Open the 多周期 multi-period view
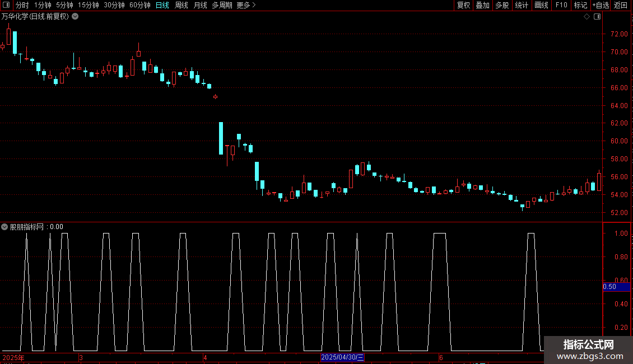The height and width of the screenshot is (364, 633). (222, 5)
